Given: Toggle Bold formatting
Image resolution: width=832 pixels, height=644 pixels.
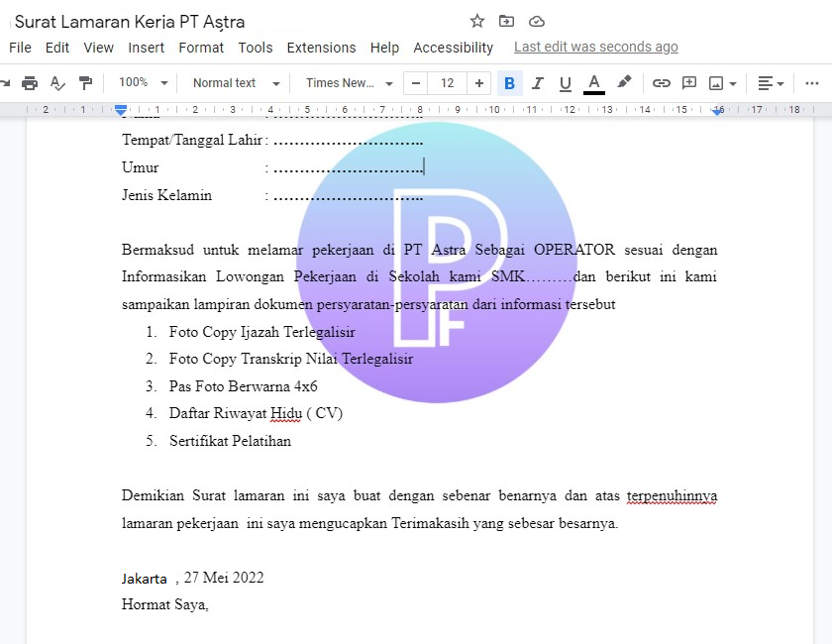Looking at the screenshot, I should 509,83.
